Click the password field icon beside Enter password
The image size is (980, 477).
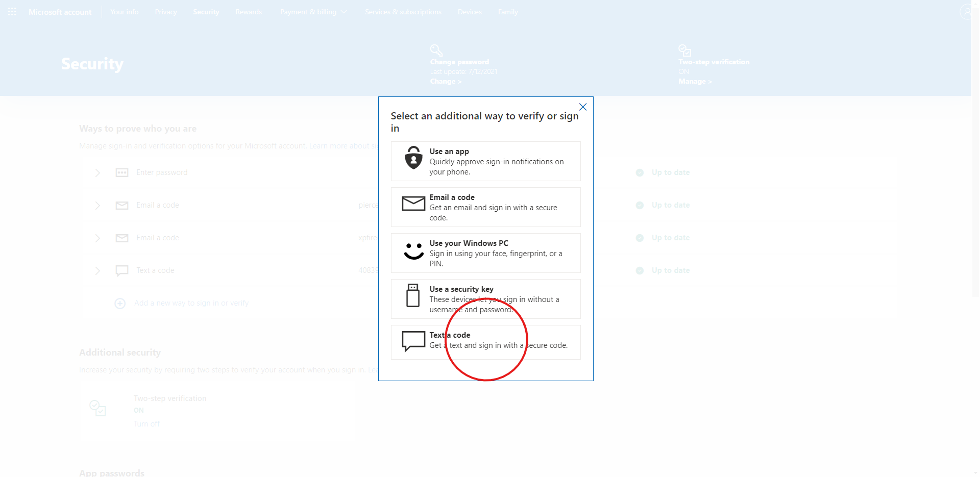[122, 173]
